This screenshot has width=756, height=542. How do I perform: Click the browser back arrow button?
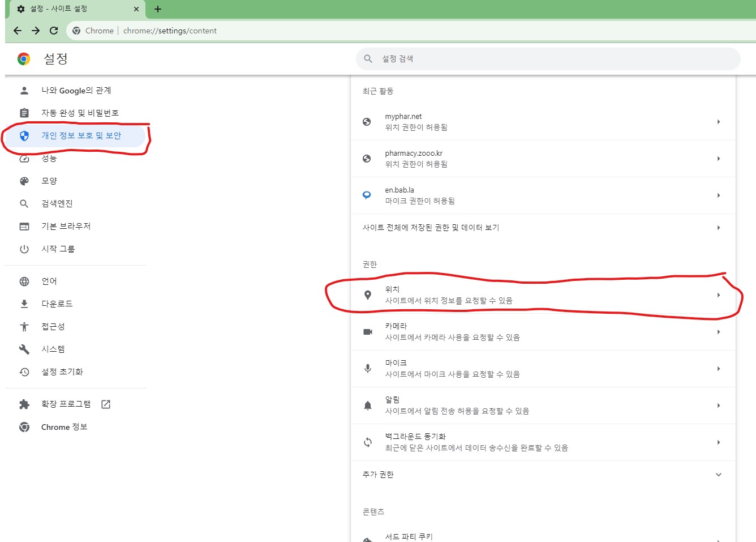(x=18, y=31)
